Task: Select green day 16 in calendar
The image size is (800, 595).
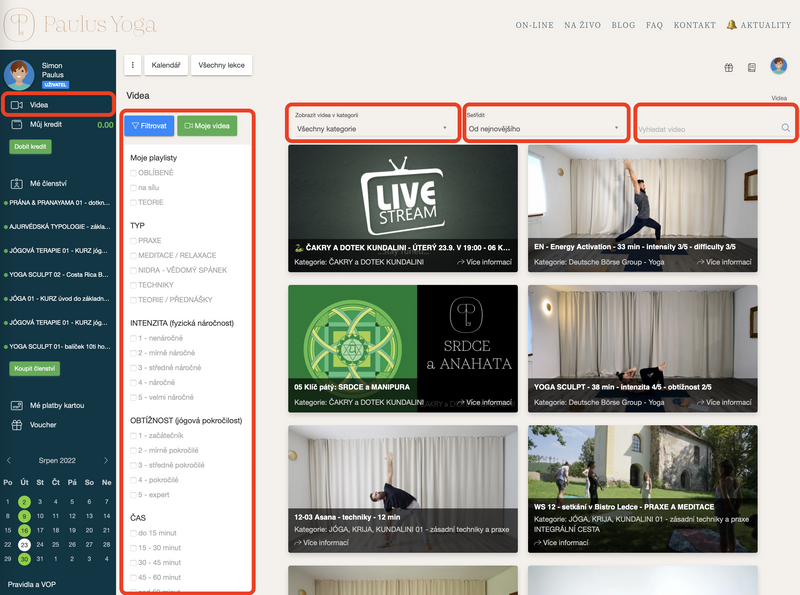Action: point(24,530)
